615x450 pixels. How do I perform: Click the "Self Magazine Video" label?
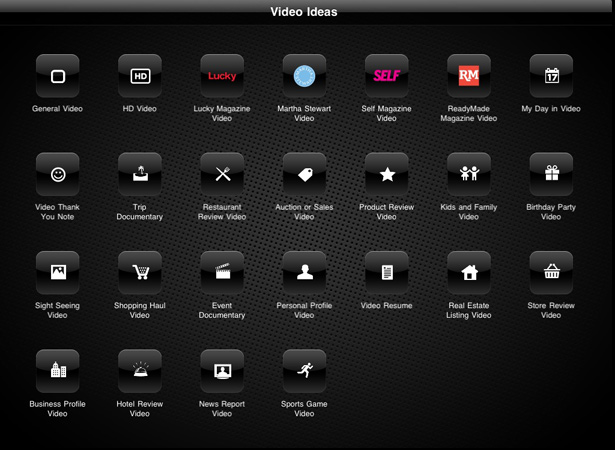click(387, 113)
